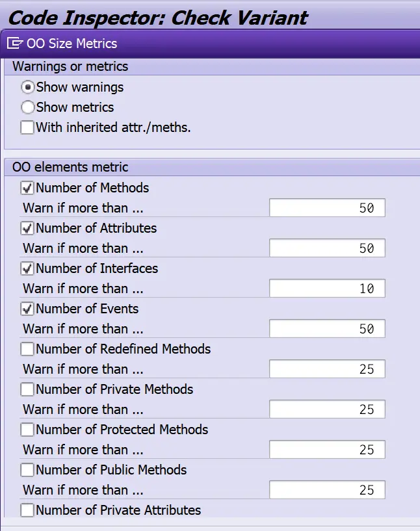Enable Number of Redefined Methods checkbox

click(27, 349)
